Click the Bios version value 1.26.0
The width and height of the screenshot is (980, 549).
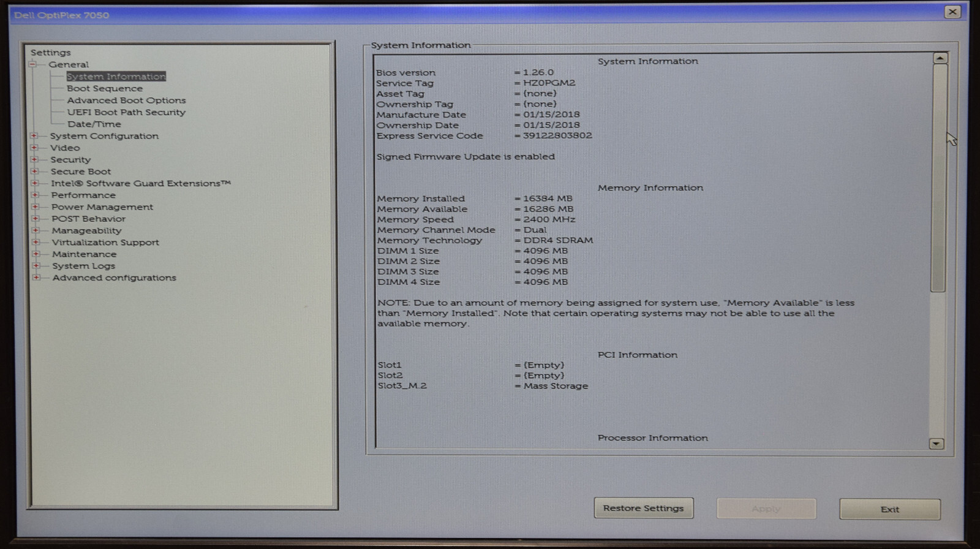[x=538, y=72]
